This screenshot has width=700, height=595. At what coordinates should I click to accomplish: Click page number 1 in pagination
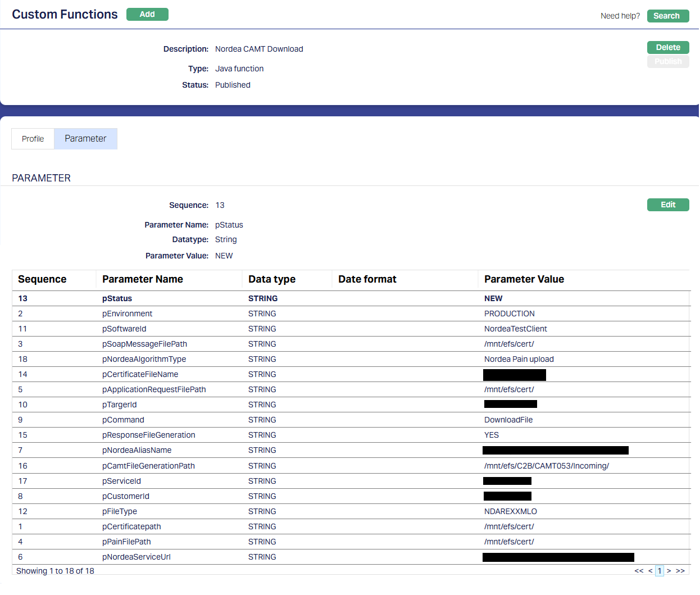point(660,571)
